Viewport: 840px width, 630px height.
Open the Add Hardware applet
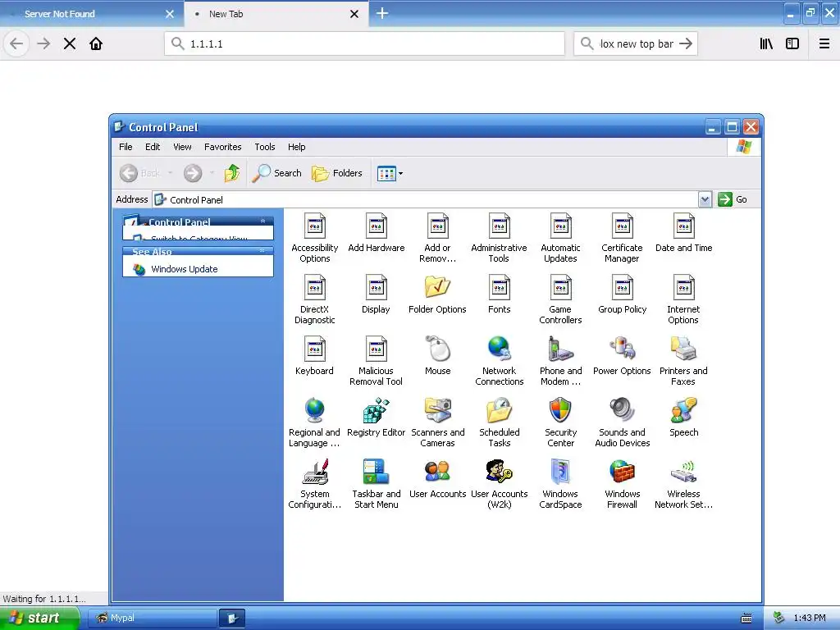[376, 232]
